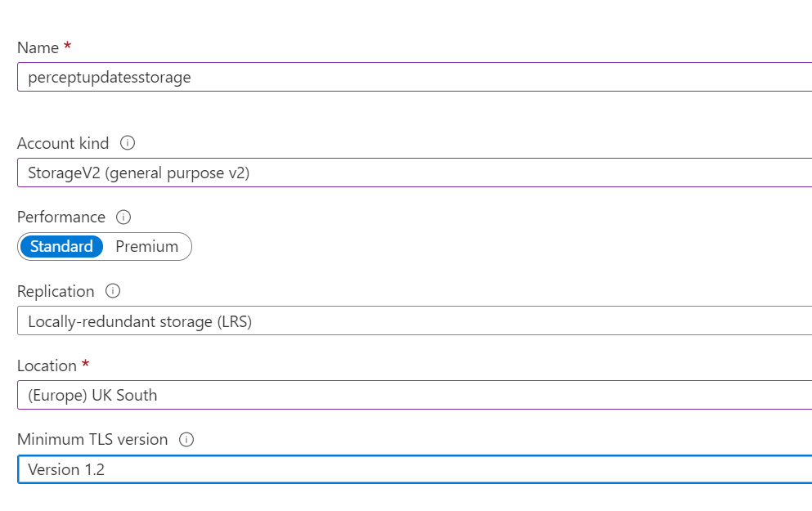
Task: Click the Performance info icon
Action: click(x=123, y=217)
